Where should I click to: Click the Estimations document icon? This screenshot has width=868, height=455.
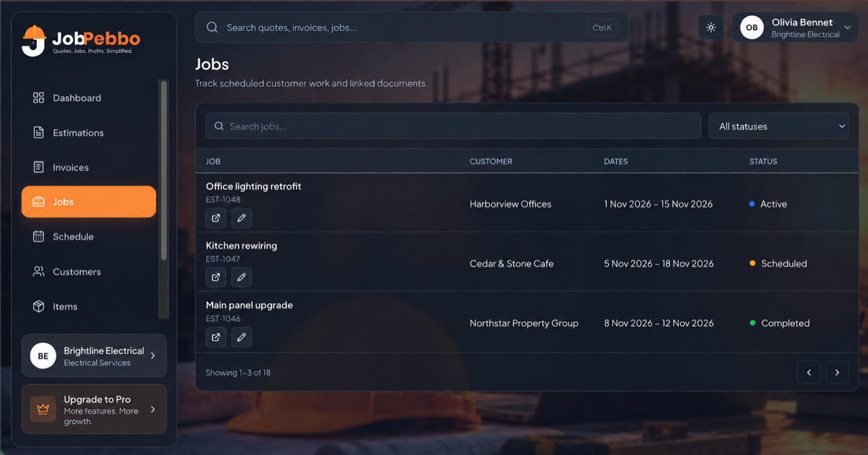[38, 132]
